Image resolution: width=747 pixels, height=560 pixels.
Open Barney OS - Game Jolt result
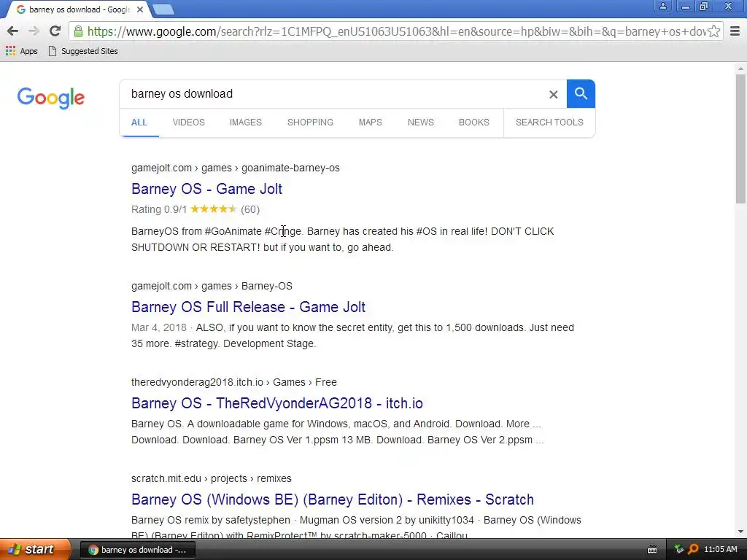pyautogui.click(x=206, y=189)
